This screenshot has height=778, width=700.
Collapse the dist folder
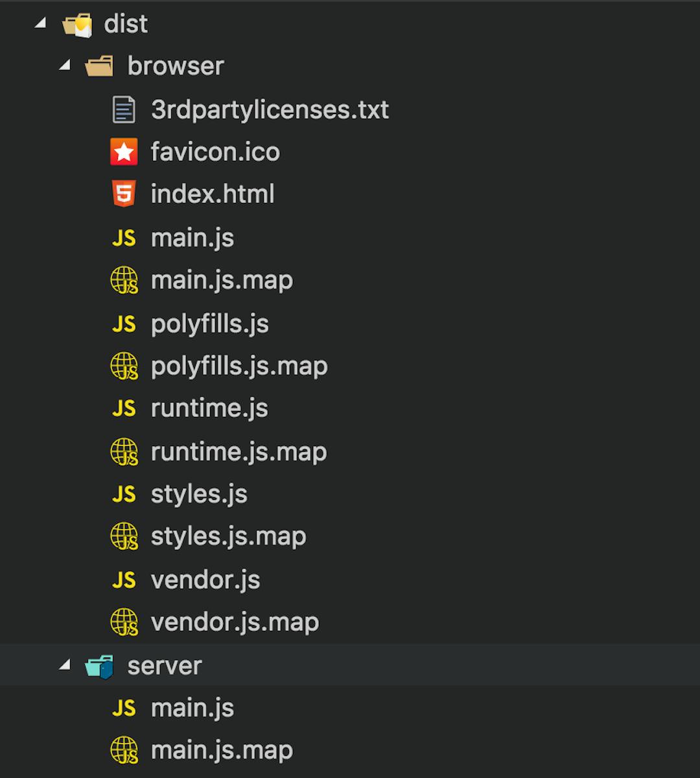(x=40, y=23)
